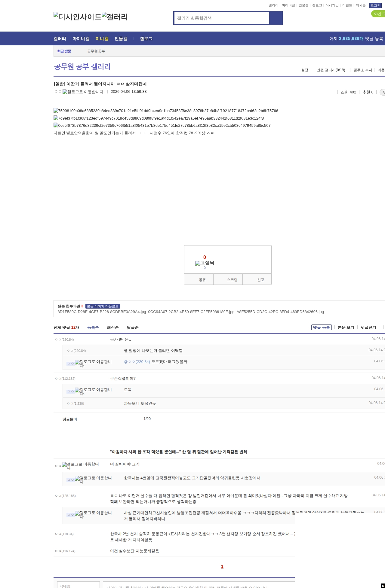Sort comments by 등록순
This screenshot has width=385, height=588.
click(93, 328)
